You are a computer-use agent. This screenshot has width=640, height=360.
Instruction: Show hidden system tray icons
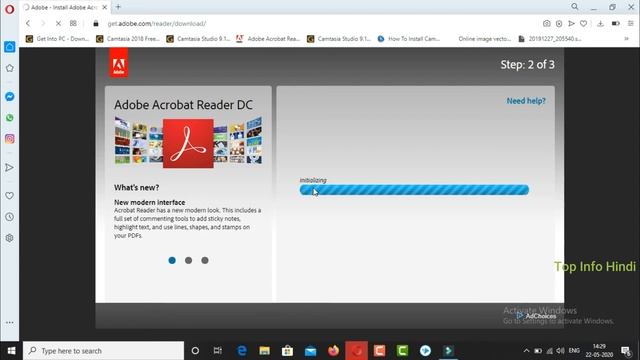527,351
